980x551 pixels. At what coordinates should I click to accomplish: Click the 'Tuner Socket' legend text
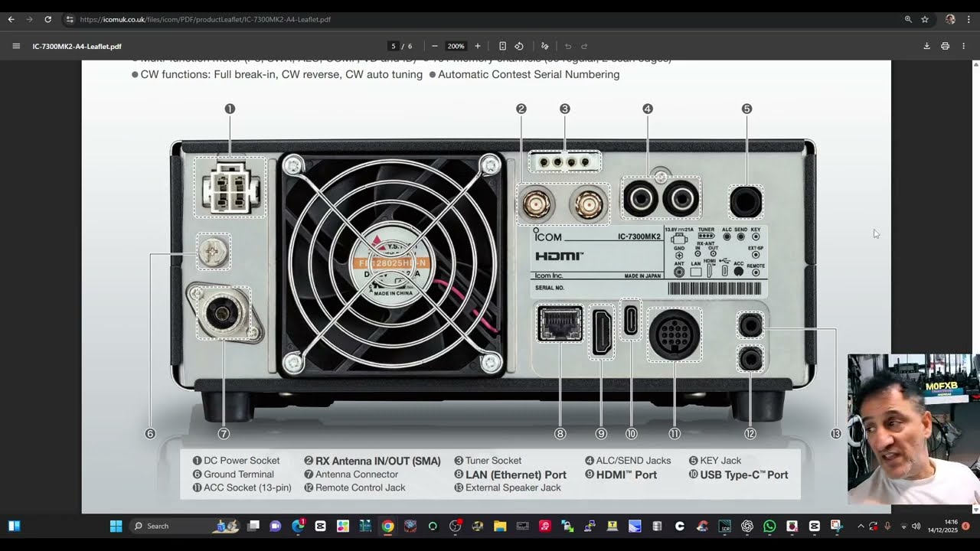pos(493,461)
